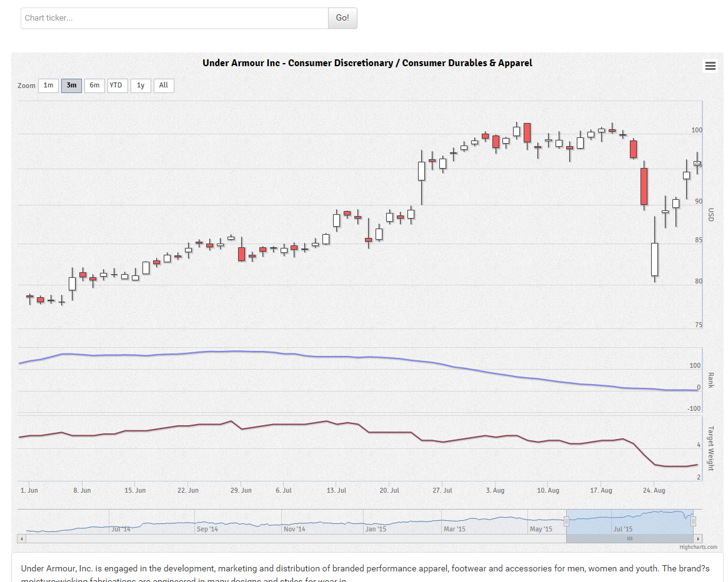The width and height of the screenshot is (728, 582).
Task: Select the YTD zoom range
Action: click(116, 86)
